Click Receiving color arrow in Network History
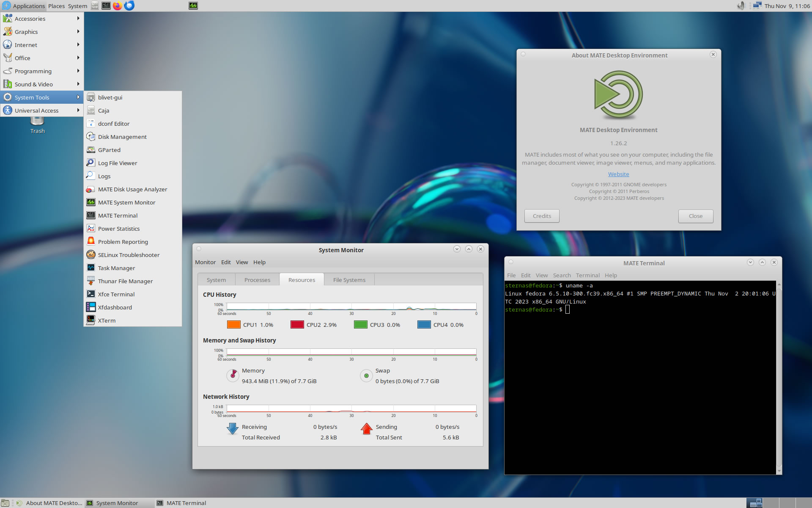The image size is (812, 508). coord(233,429)
